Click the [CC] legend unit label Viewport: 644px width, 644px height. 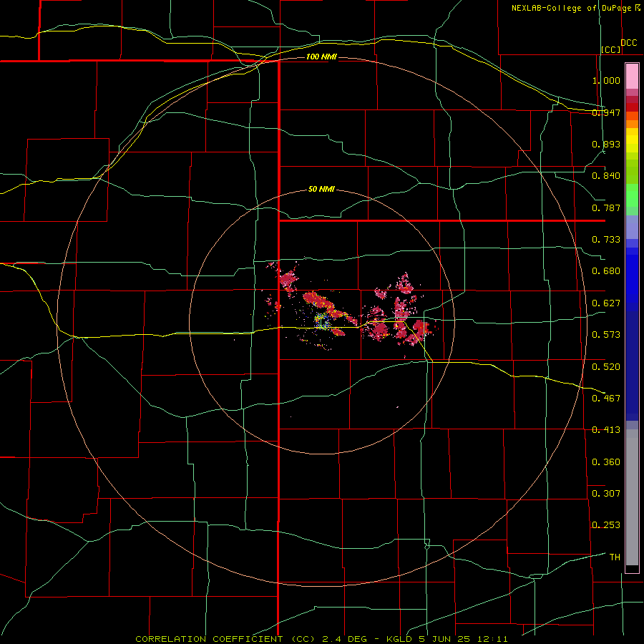(611, 49)
